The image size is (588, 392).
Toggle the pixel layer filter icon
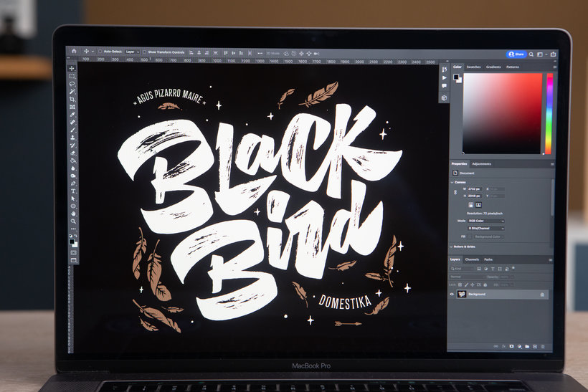479,269
